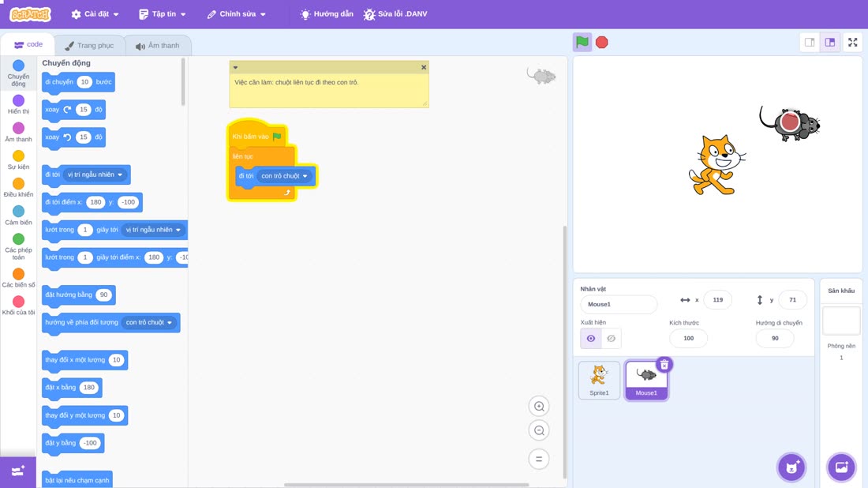Viewport: 868px width, 488px height.
Task: Zoom out the code workspace
Action: point(539,430)
